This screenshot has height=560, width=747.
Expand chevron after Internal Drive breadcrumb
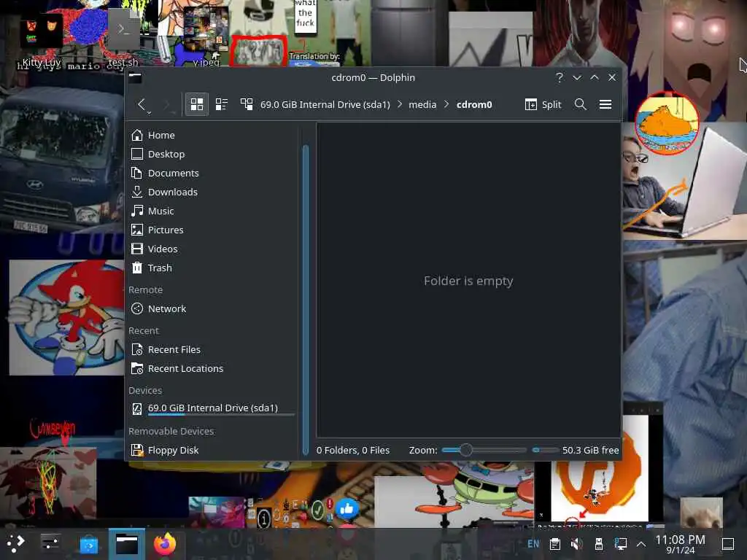(x=399, y=104)
